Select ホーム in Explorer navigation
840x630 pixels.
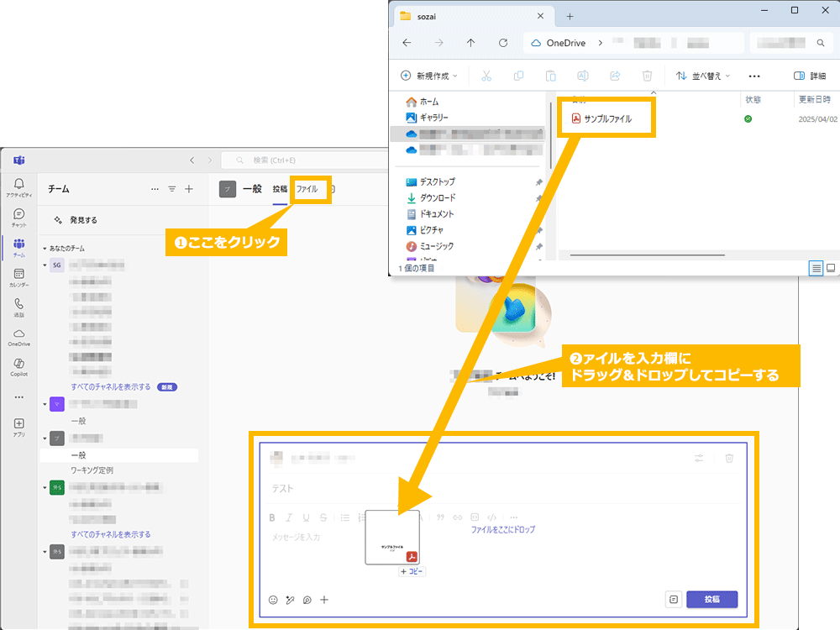(x=423, y=102)
